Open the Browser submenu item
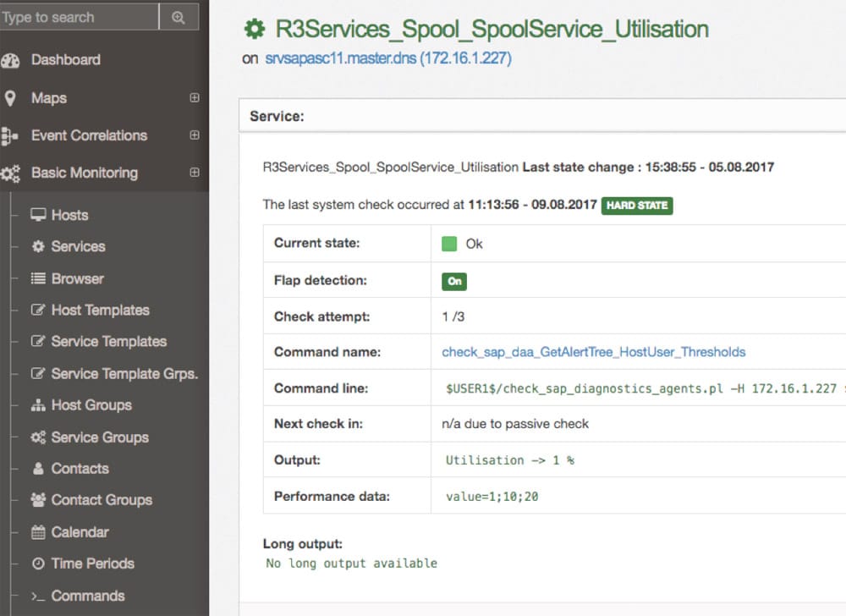The image size is (846, 616). [78, 279]
